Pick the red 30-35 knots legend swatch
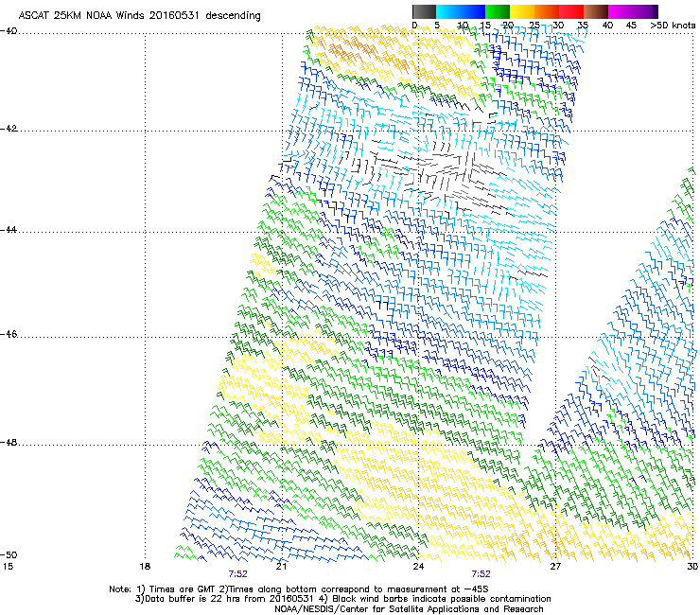 (x=571, y=11)
